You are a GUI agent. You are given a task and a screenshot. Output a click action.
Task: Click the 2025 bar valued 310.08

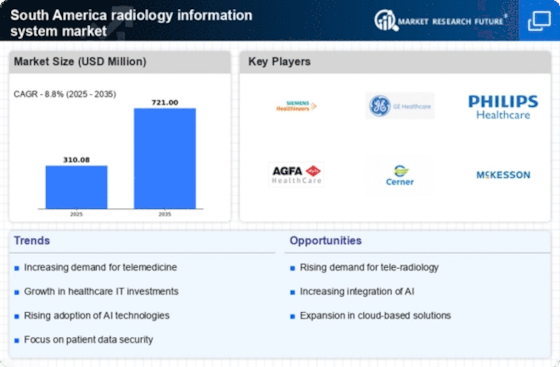pyautogui.click(x=76, y=187)
